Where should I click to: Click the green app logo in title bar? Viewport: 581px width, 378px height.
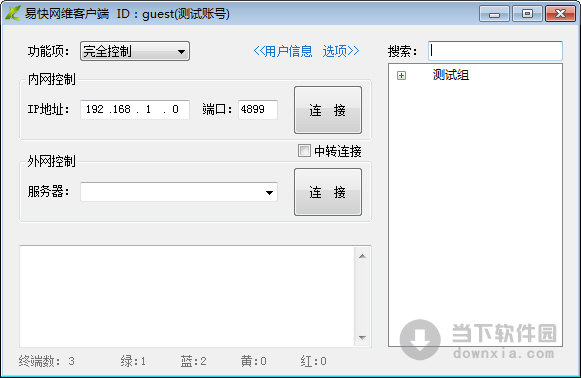[x=12, y=14]
